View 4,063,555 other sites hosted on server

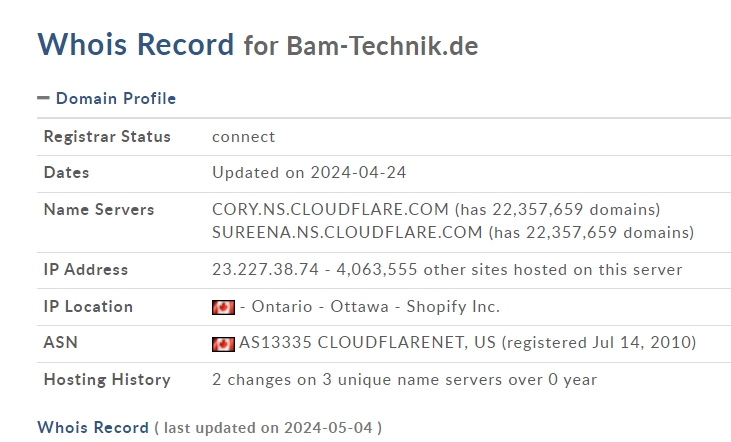[509, 269]
